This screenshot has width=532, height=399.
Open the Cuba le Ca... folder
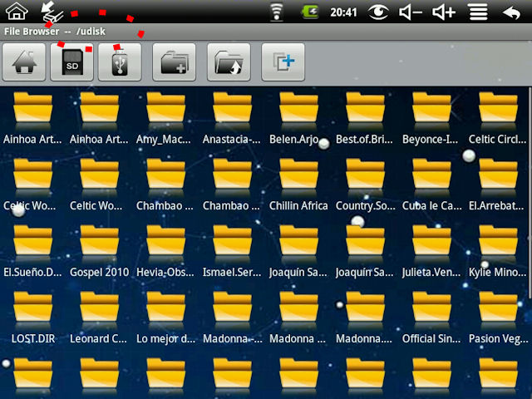pos(432,185)
